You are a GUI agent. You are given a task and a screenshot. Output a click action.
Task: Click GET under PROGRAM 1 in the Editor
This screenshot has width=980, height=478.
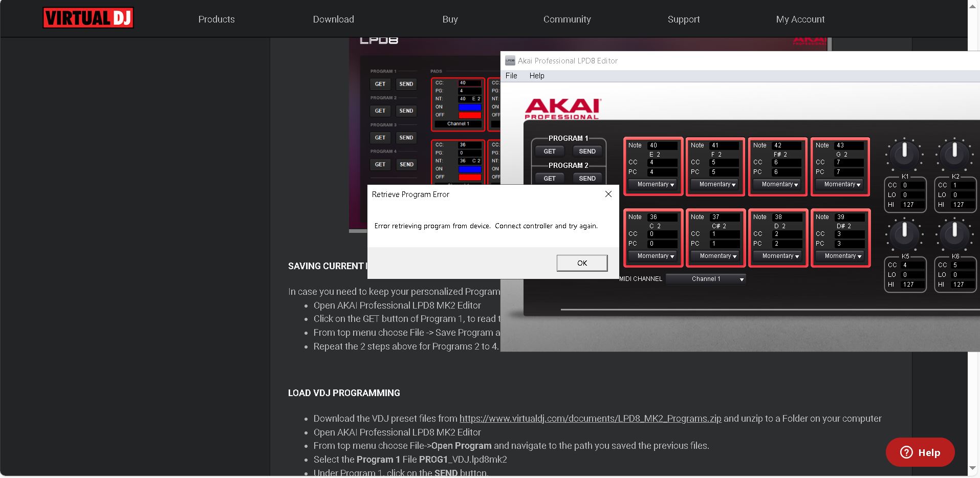550,151
